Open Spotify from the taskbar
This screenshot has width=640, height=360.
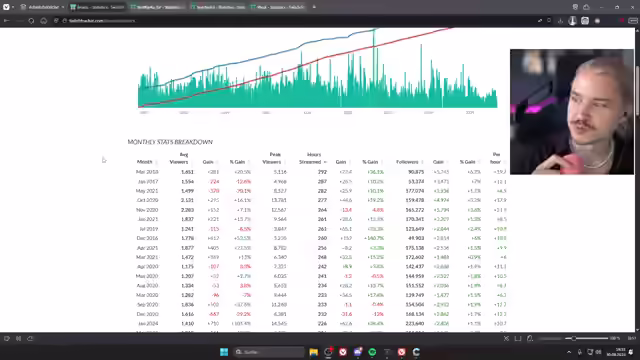[372, 352]
